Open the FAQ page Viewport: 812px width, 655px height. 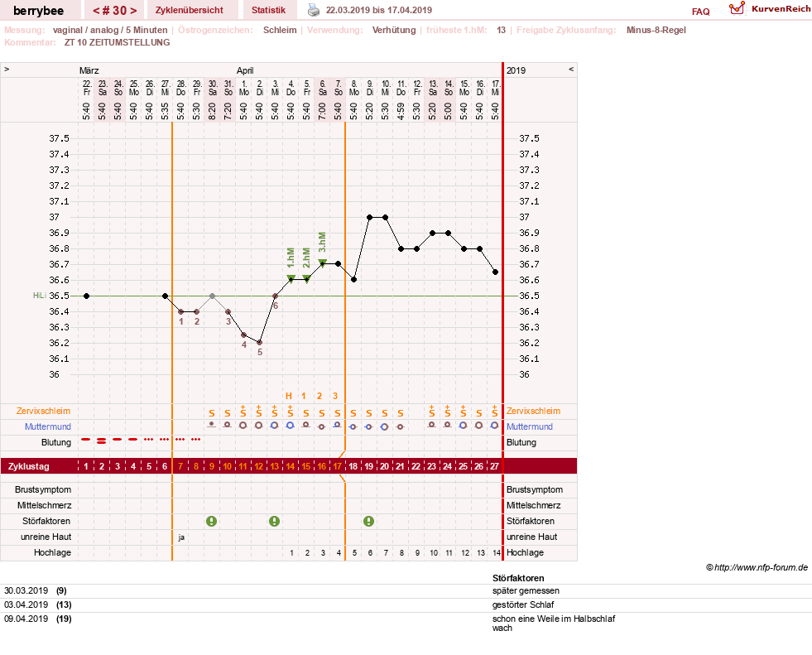coord(700,12)
